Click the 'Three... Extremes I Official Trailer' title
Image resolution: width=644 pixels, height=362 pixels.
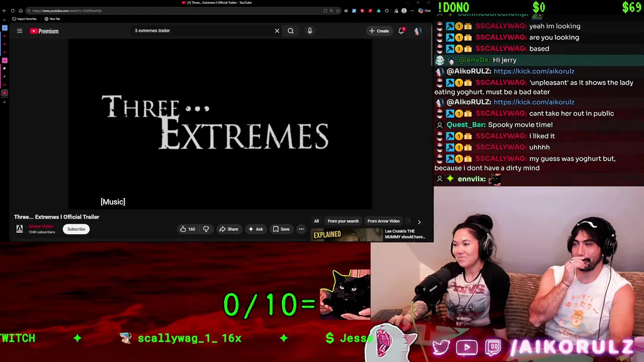click(x=57, y=217)
